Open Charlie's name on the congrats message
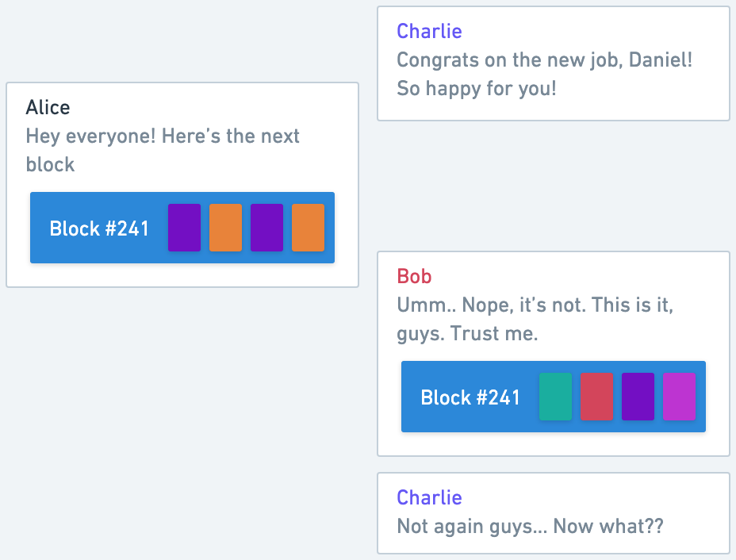Image resolution: width=736 pixels, height=560 pixels. pyautogui.click(x=430, y=32)
